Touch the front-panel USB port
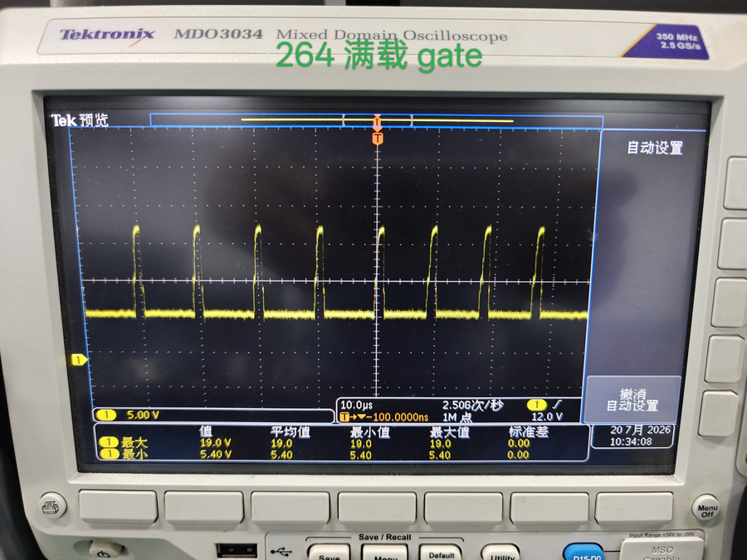Image resolution: width=747 pixels, height=560 pixels. click(x=237, y=550)
